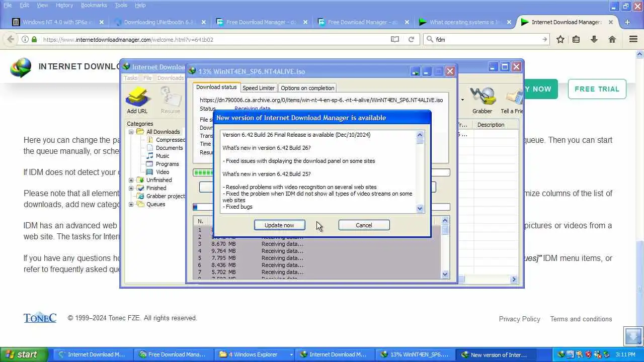The image size is (644, 362).
Task: Open the Tools menu in Firefox
Action: pos(121,5)
